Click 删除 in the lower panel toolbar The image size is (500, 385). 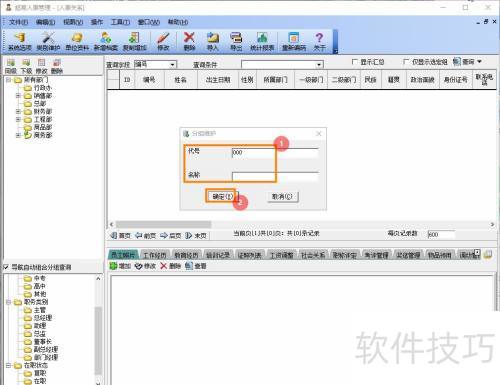(x=170, y=266)
